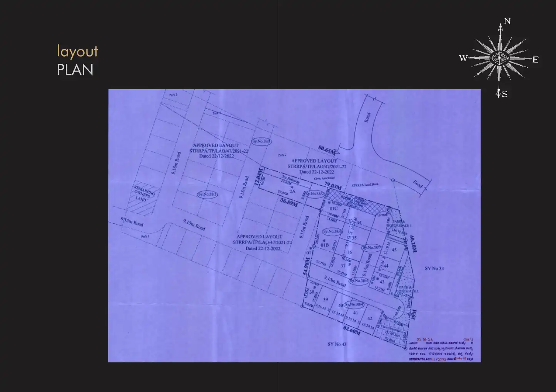Image resolution: width=556 pixels, height=392 pixels.
Task: Select the PARK & OPEN SPACE 2 area
Action: pyautogui.click(x=406, y=289)
